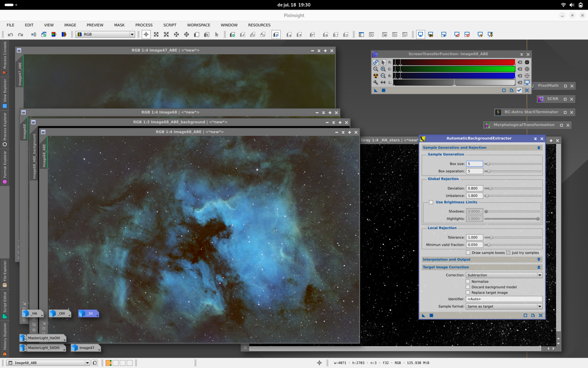Toggle the STF link RGB channels icon
Image resolution: width=588 pixels, height=368 pixels.
pos(376,62)
